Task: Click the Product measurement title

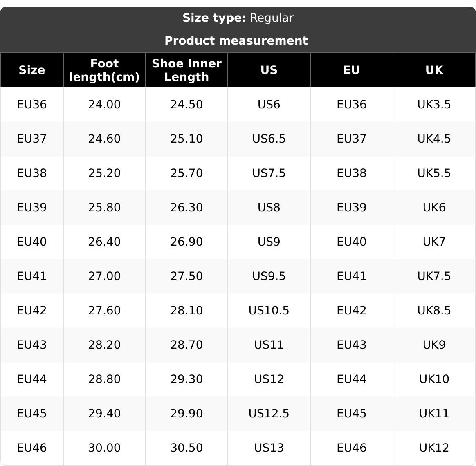Action: point(236,41)
